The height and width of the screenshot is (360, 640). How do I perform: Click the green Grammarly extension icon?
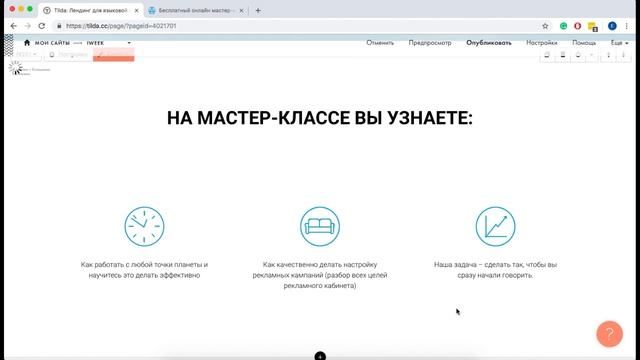click(x=564, y=26)
